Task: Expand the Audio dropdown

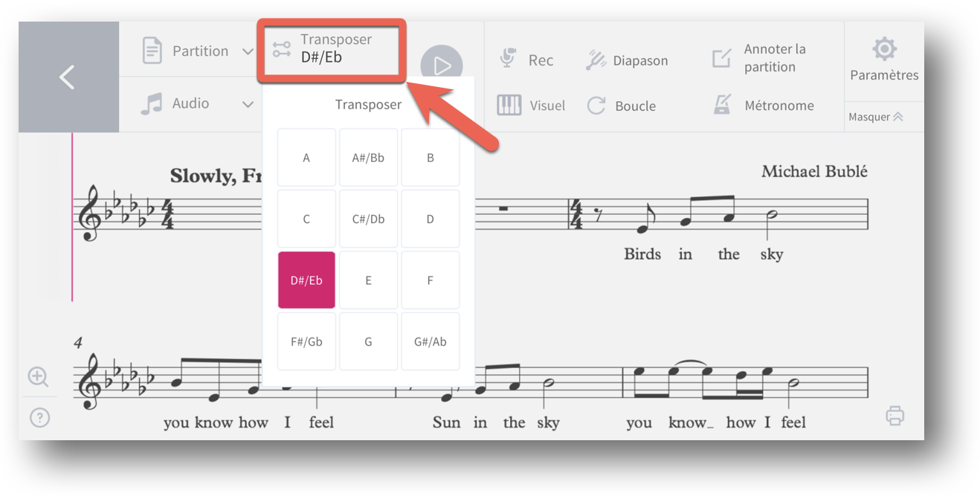Action: 198,103
